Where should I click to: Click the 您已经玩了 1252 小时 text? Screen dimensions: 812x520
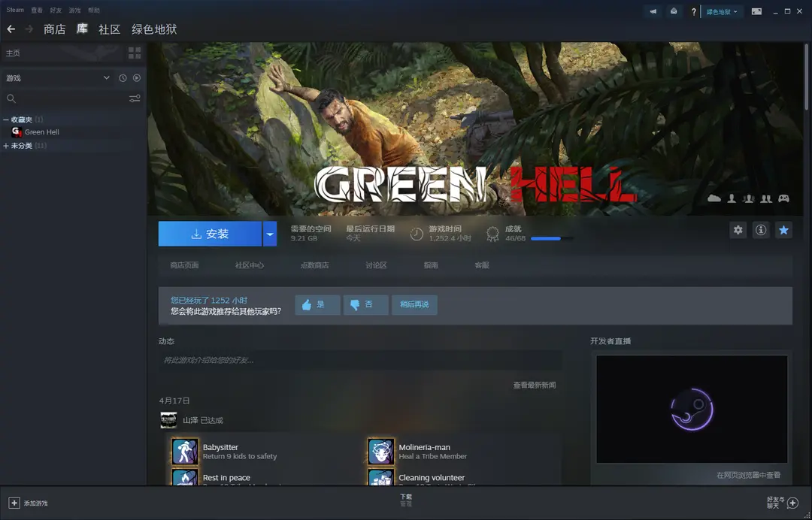pos(209,300)
